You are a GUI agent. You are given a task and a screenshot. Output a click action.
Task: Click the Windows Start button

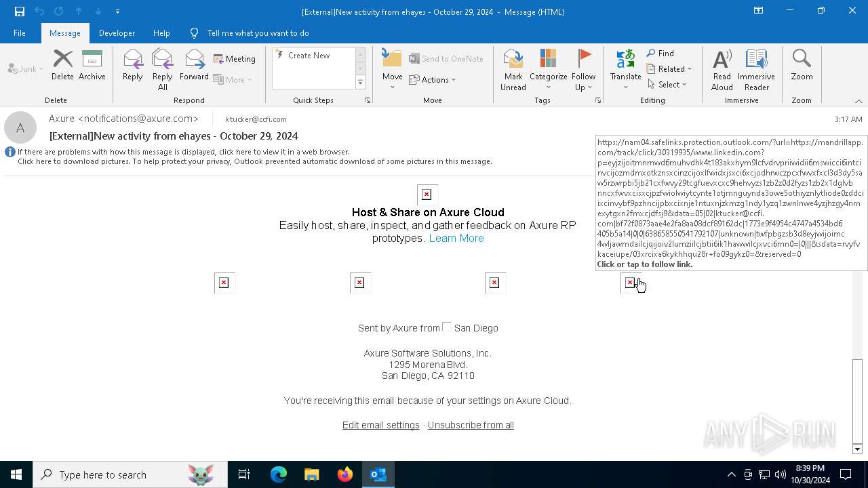[16, 474]
